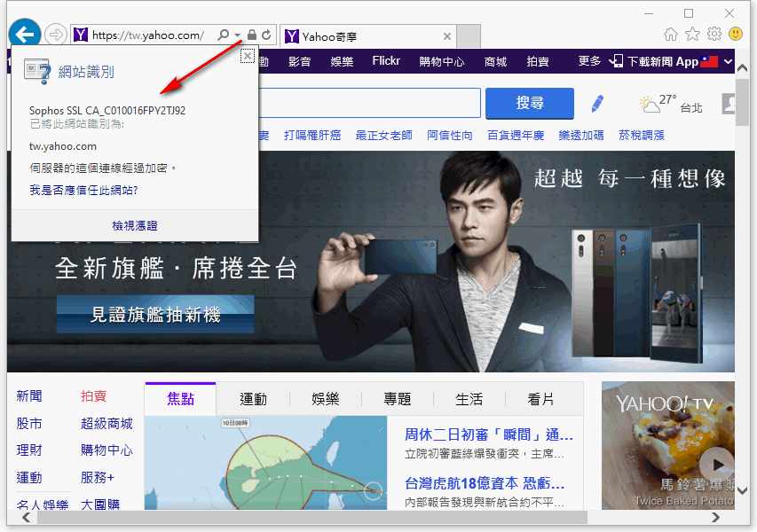Viewport: 757px width, 532px height.
Task: Select the 運動 news tab
Action: tap(253, 399)
